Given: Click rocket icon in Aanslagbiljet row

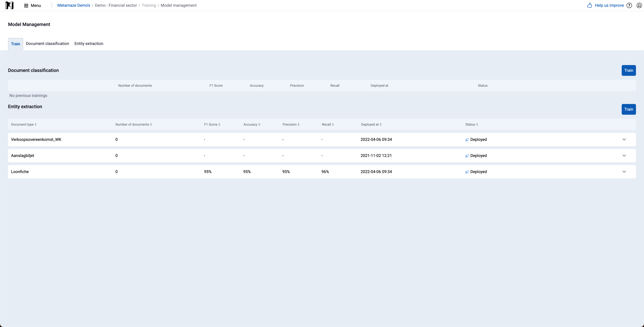Looking at the screenshot, I should [x=467, y=156].
